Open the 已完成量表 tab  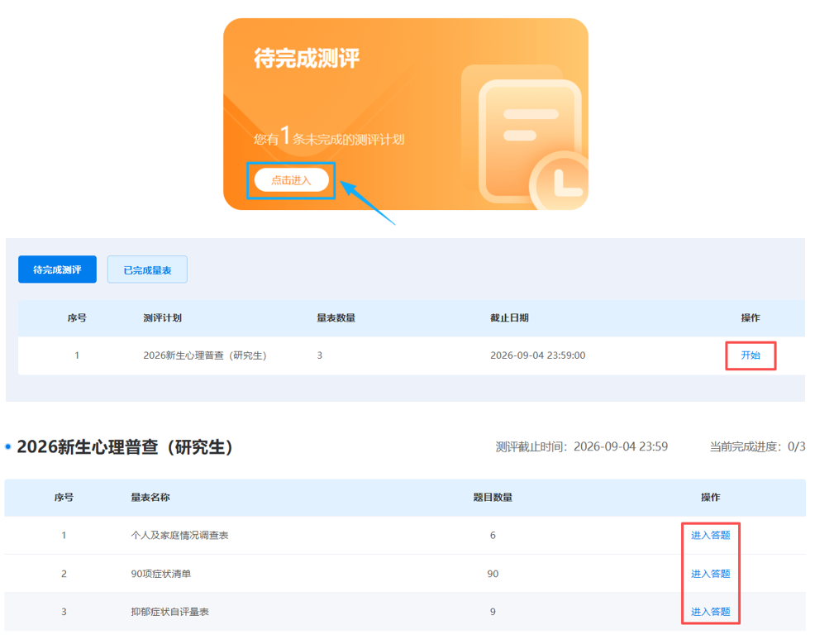click(147, 270)
